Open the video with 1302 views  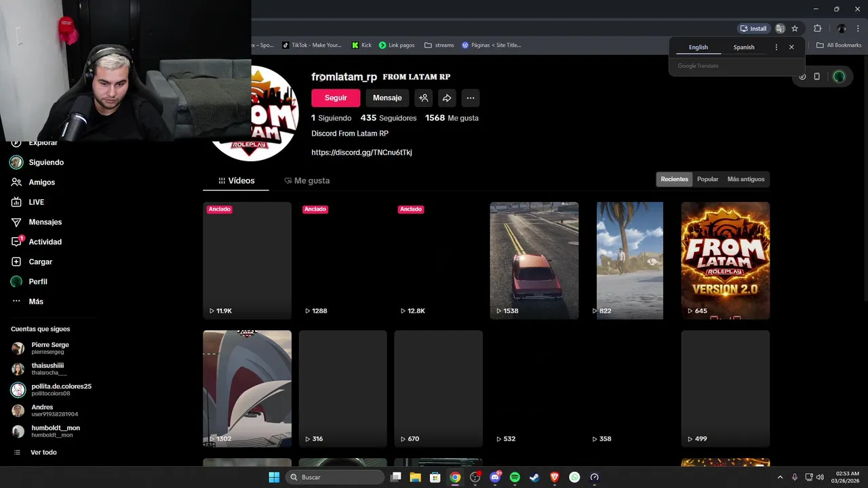point(247,388)
